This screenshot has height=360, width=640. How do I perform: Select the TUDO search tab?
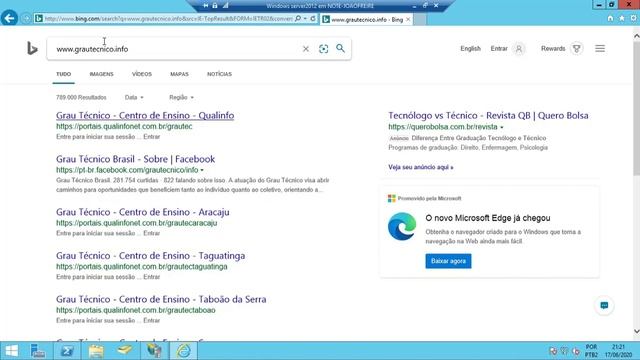(x=63, y=74)
